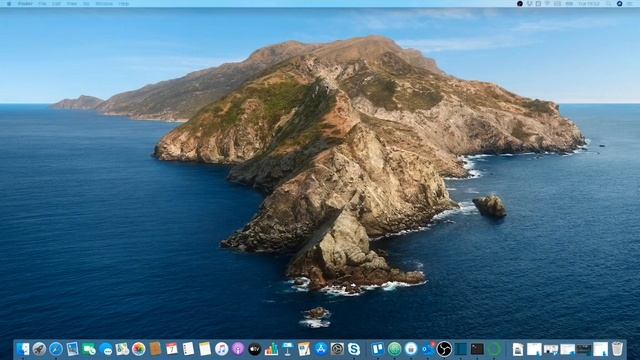This screenshot has height=360, width=640.
Task: Launch Safari compass icon in Dock
Action: pyautogui.click(x=56, y=349)
